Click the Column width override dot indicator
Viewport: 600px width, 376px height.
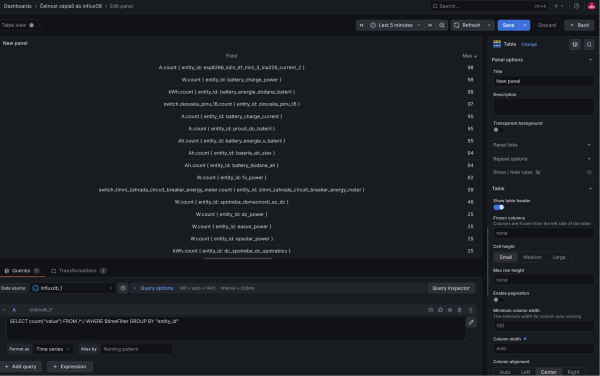[525, 339]
